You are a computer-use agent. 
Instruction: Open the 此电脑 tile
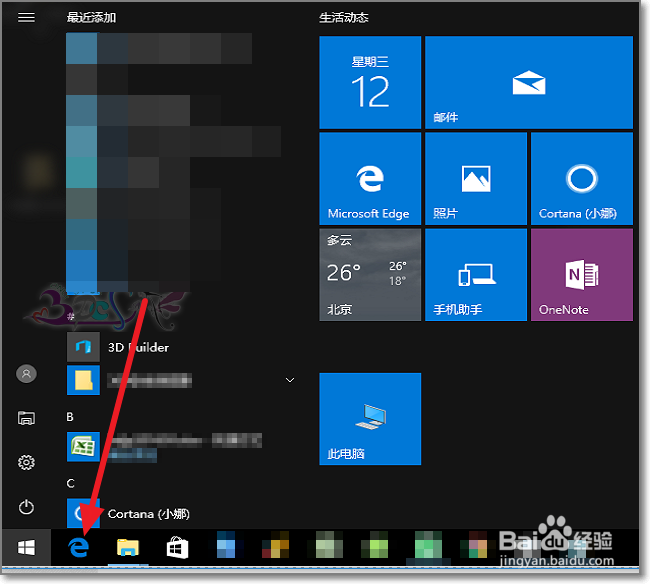[370, 419]
